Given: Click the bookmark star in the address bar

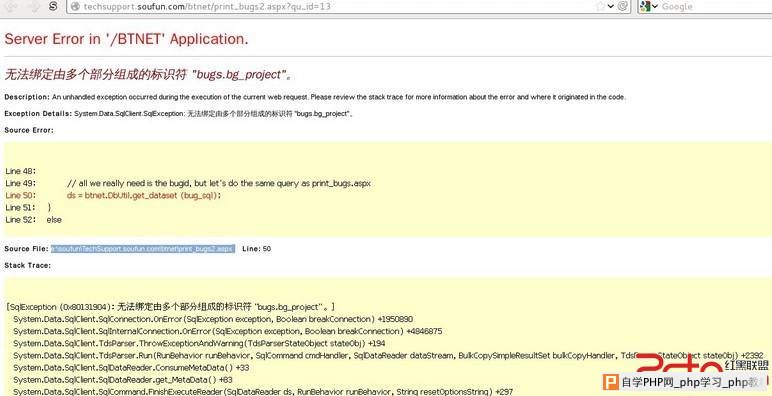Looking at the screenshot, I should click(600, 6).
